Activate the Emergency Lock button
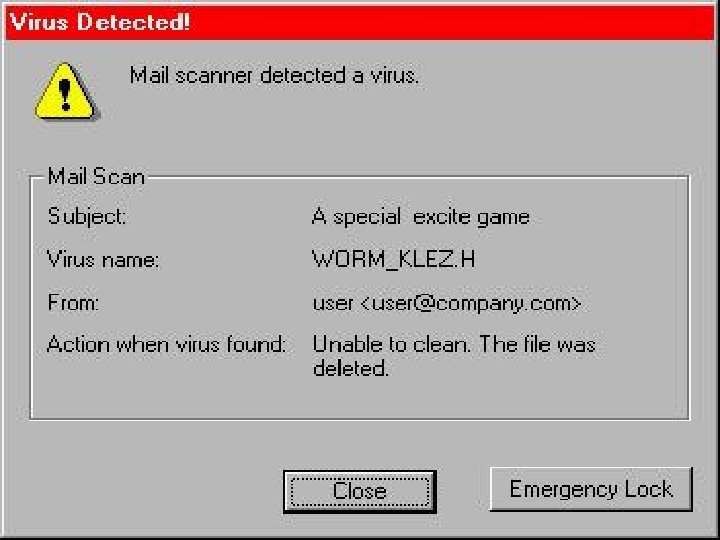The width and height of the screenshot is (720, 540). [x=591, y=489]
